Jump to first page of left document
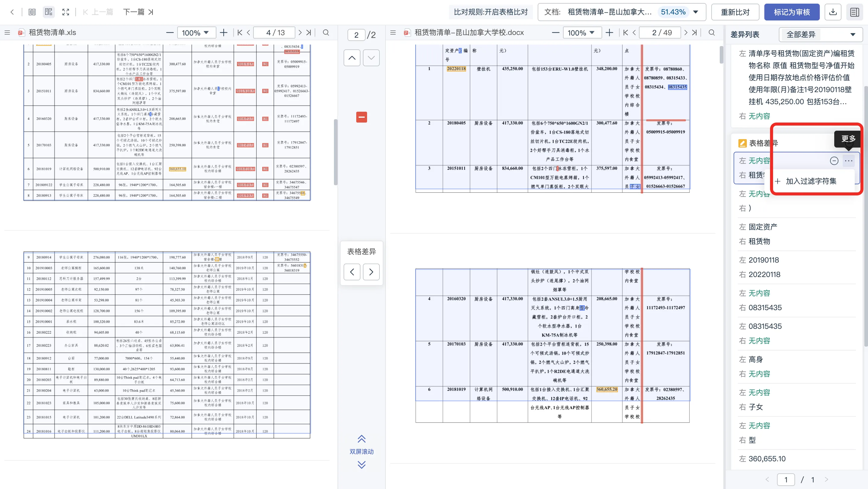Screen dimensions: 868x489 coord(240,33)
